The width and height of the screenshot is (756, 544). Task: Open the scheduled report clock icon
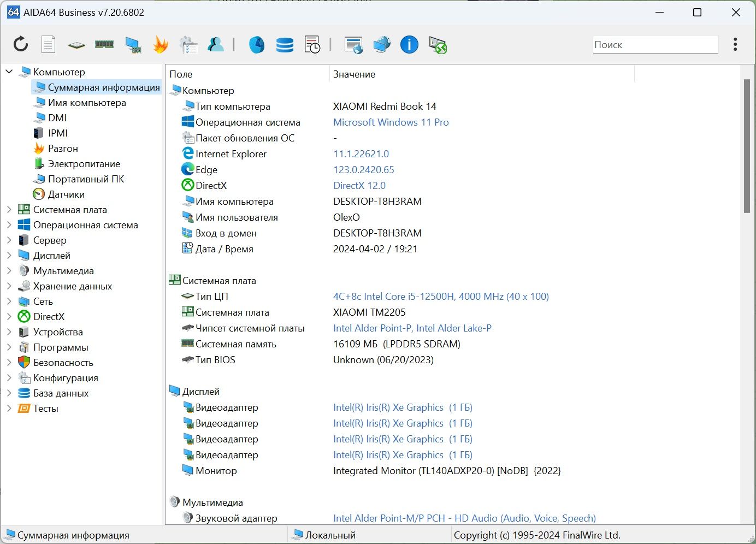tap(312, 45)
